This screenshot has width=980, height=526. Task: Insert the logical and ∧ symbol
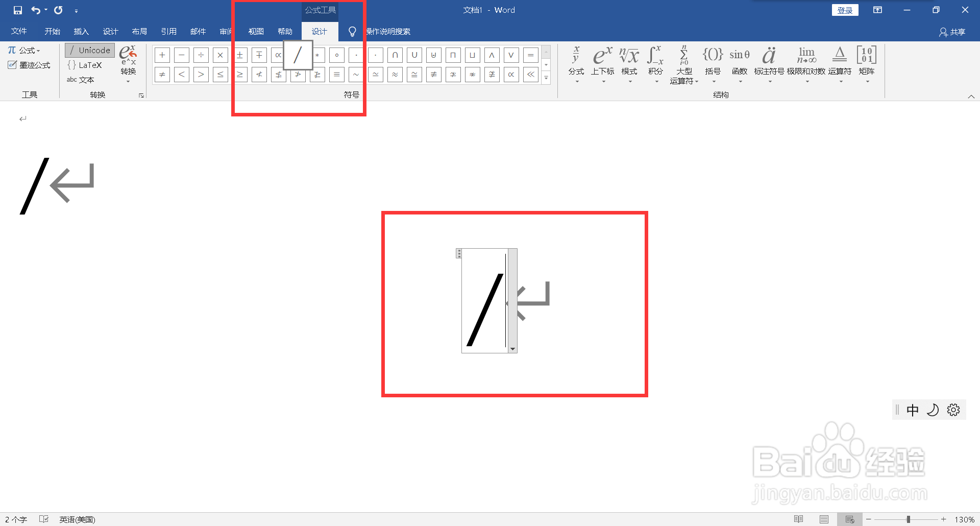point(492,55)
